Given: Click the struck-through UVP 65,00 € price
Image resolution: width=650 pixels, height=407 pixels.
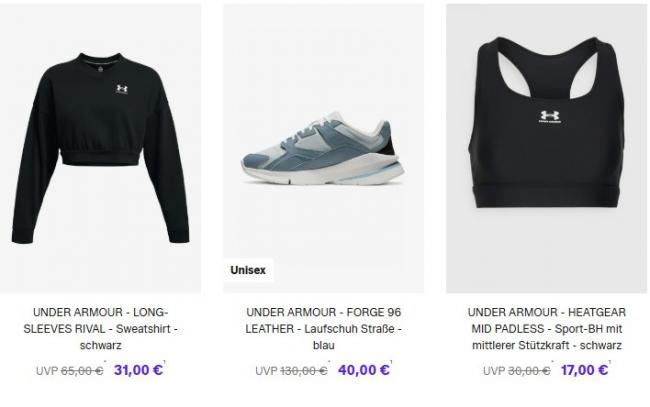Looking at the screenshot, I should 70,371.
